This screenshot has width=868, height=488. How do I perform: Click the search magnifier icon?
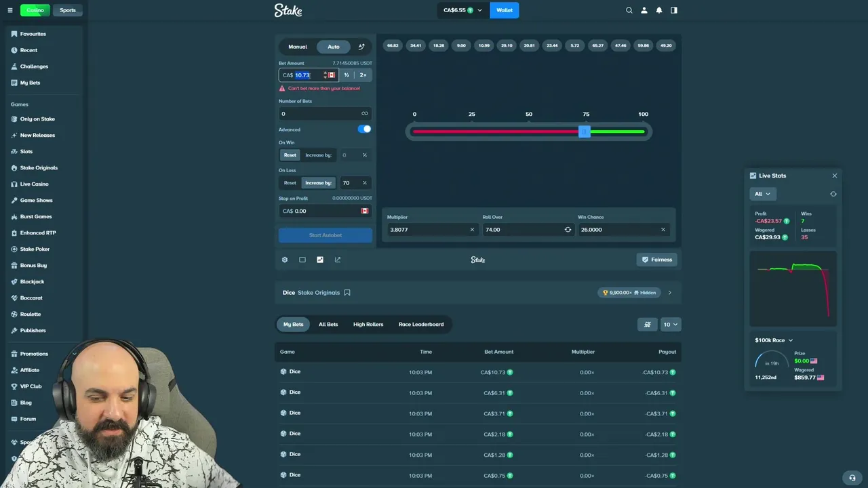629,10
